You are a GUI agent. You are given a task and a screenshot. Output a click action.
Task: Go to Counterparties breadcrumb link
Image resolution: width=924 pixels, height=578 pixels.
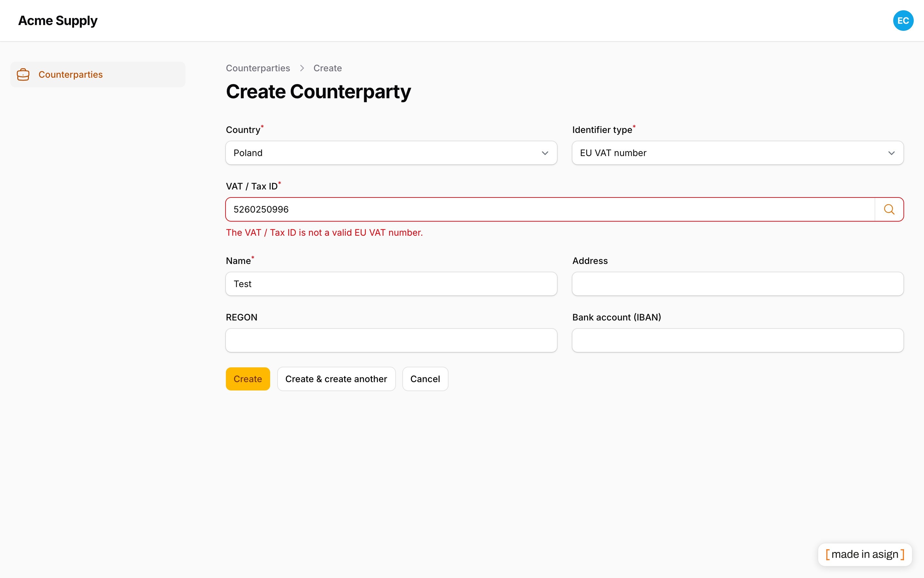(258, 68)
